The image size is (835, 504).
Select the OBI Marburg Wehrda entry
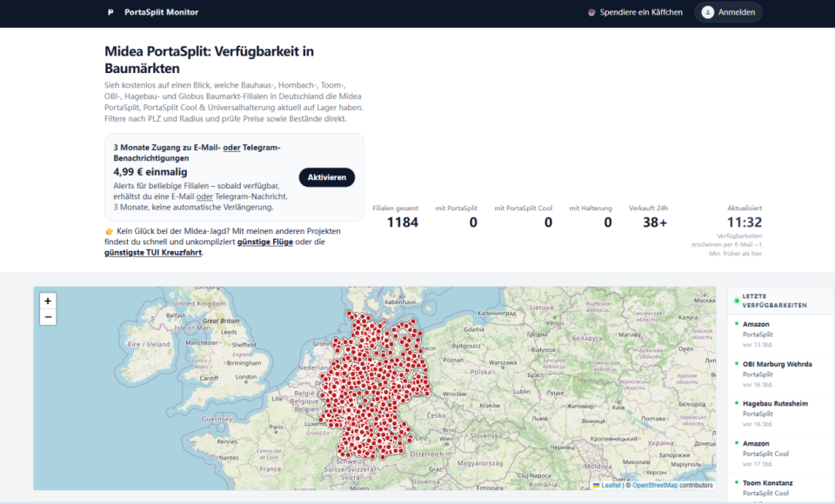coord(779,375)
